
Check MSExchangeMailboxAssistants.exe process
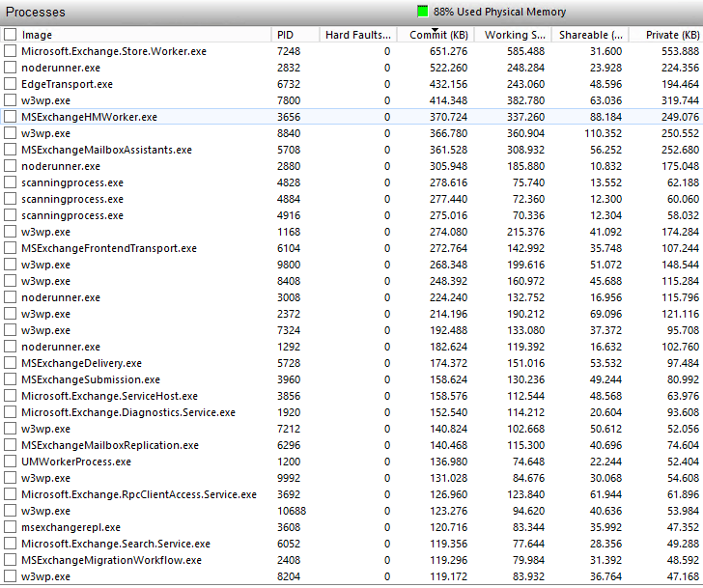10,150
